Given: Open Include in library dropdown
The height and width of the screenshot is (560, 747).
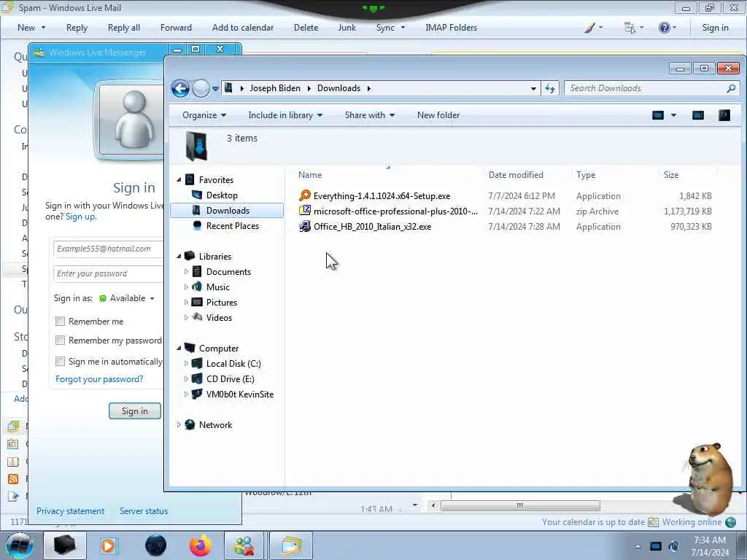Looking at the screenshot, I should pos(285,115).
